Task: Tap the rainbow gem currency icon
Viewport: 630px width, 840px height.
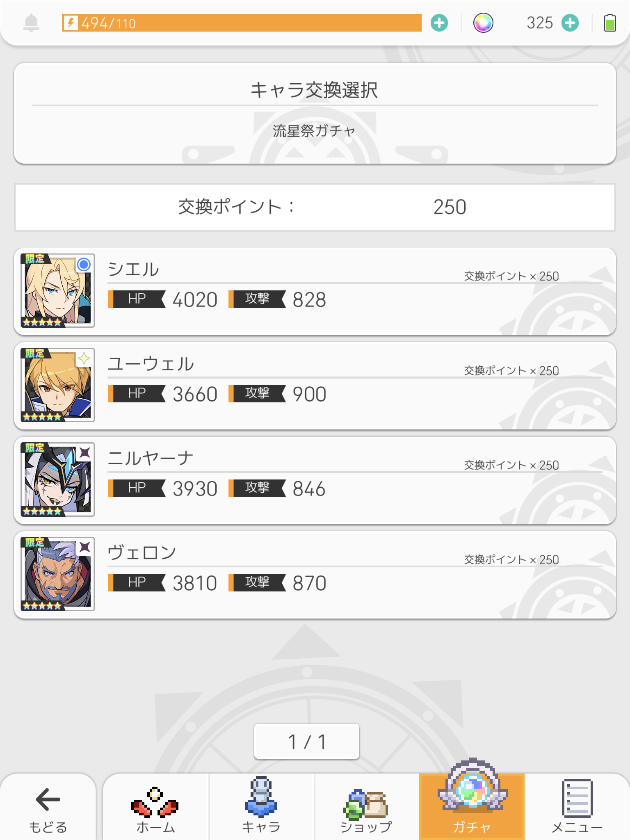Action: tap(483, 23)
